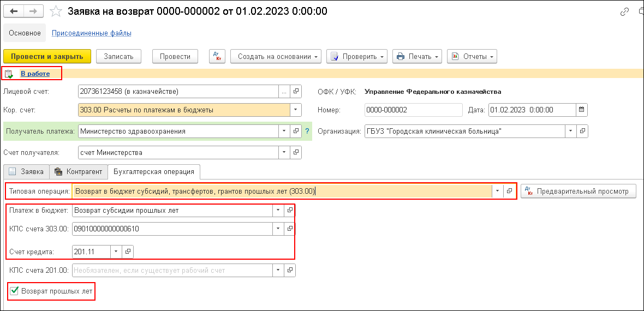Open the Создать на основании menu
Screen dimensions: 644x311
pos(276,57)
